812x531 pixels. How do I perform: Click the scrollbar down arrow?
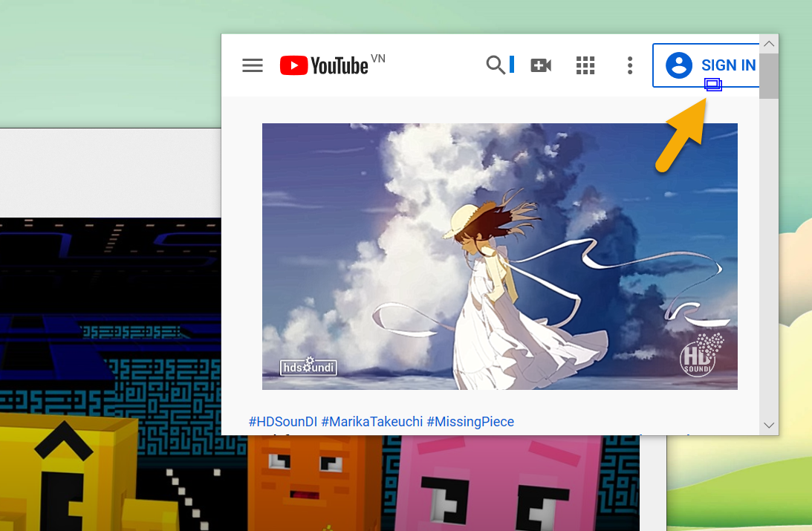pyautogui.click(x=769, y=425)
